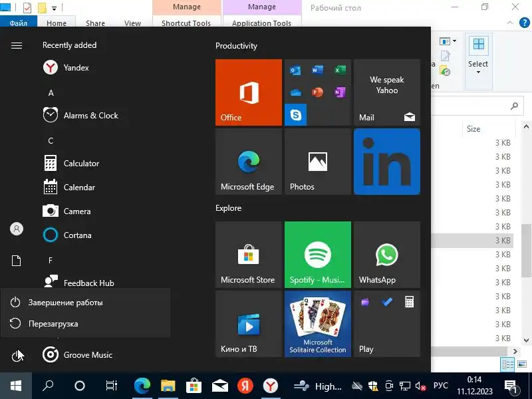The height and width of the screenshot is (399, 532).
Task: Switch to the Home ribbon tab
Action: pyautogui.click(x=57, y=23)
